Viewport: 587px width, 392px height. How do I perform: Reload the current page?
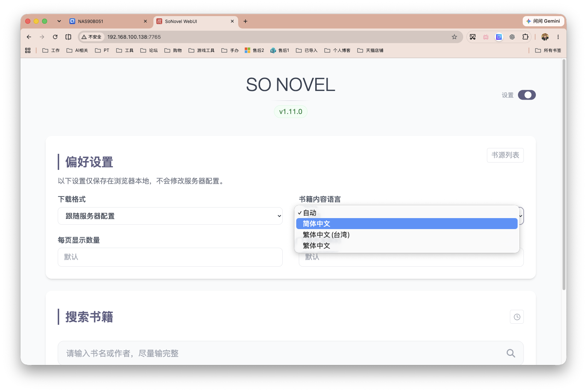point(55,37)
